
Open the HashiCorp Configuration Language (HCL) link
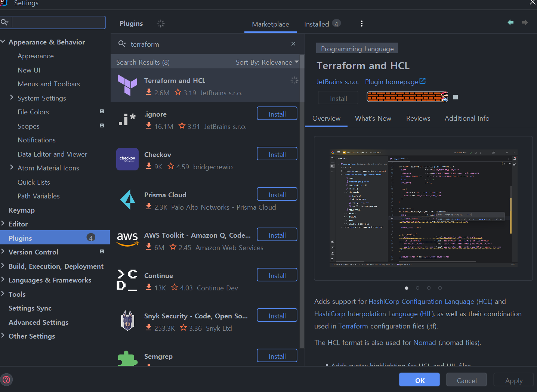click(430, 302)
